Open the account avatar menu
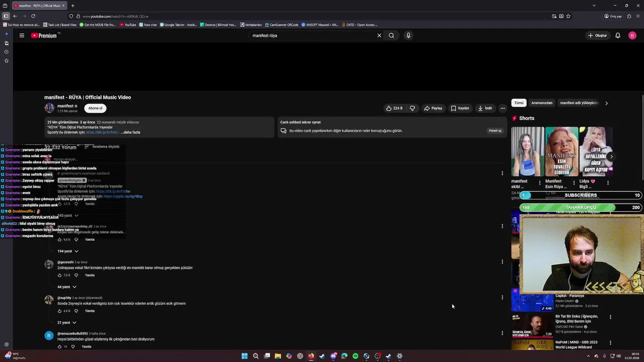The width and height of the screenshot is (644, 362). [x=632, y=36]
